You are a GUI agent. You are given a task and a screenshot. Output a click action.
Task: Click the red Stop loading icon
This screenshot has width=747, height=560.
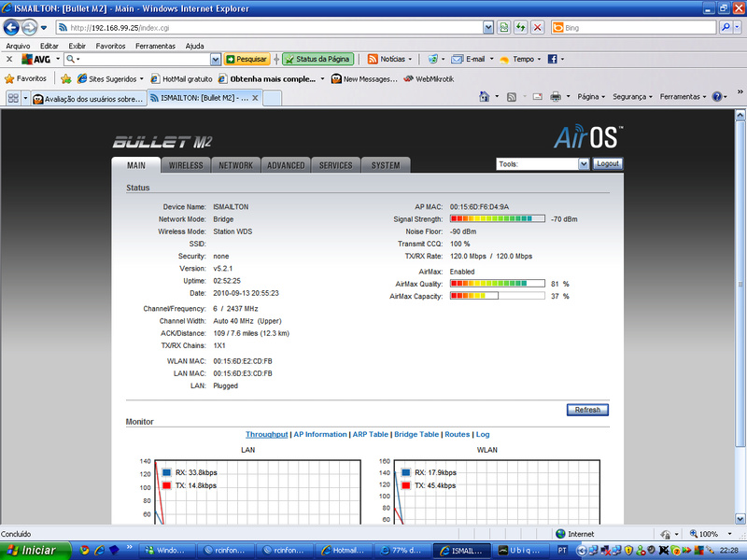click(538, 28)
